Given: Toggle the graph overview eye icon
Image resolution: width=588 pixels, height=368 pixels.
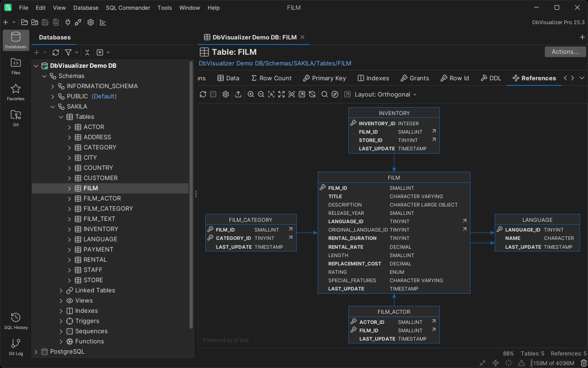Looking at the screenshot, I should click(291, 94).
